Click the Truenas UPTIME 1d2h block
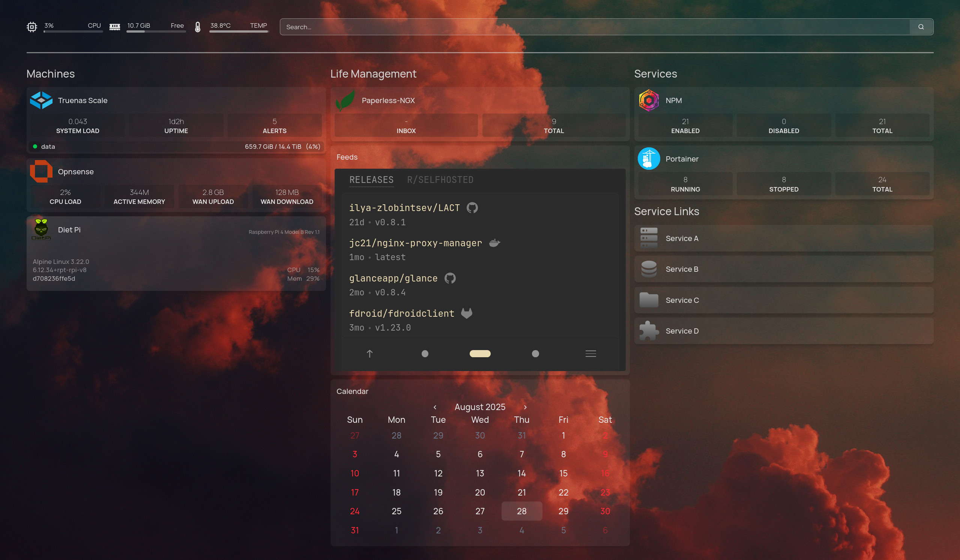Viewport: 960px width, 560px height. tap(176, 125)
